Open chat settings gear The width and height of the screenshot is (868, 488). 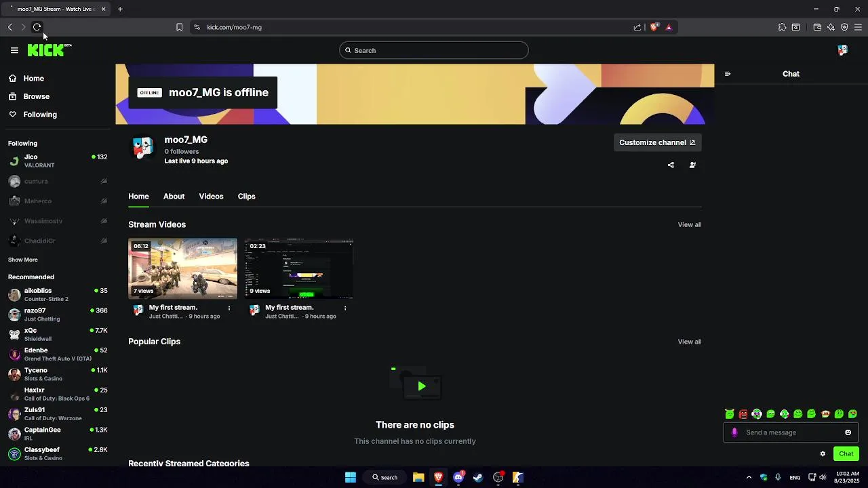point(823,453)
